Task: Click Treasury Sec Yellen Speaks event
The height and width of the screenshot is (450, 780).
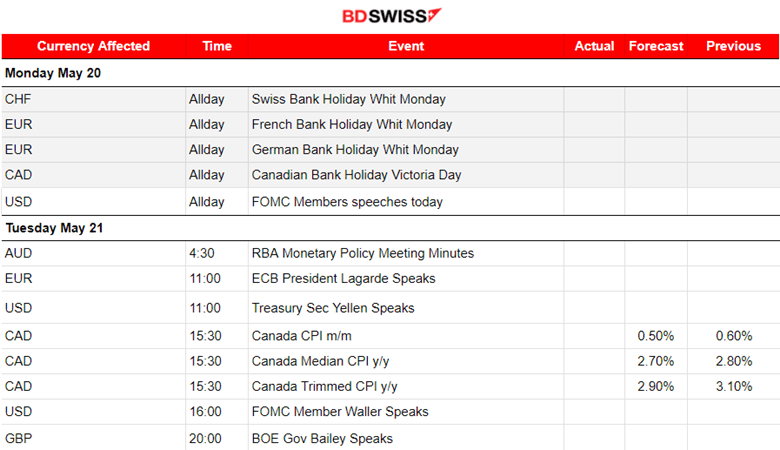Action: point(333,308)
